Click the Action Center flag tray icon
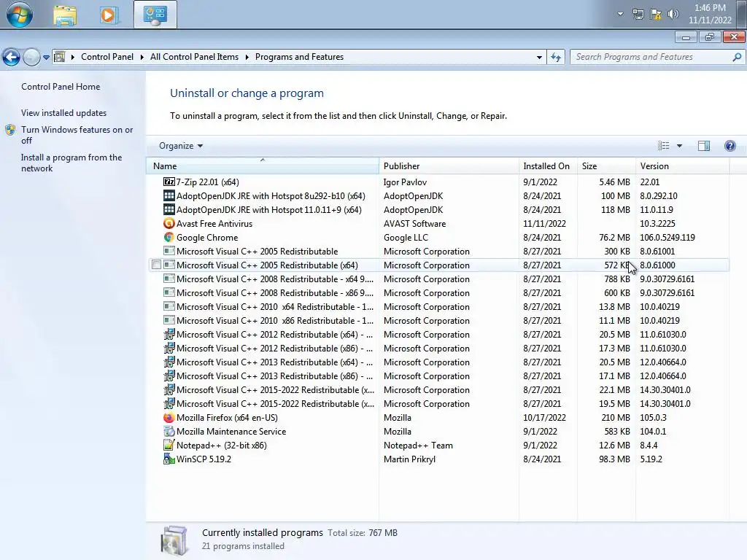The image size is (747, 560). [656, 14]
